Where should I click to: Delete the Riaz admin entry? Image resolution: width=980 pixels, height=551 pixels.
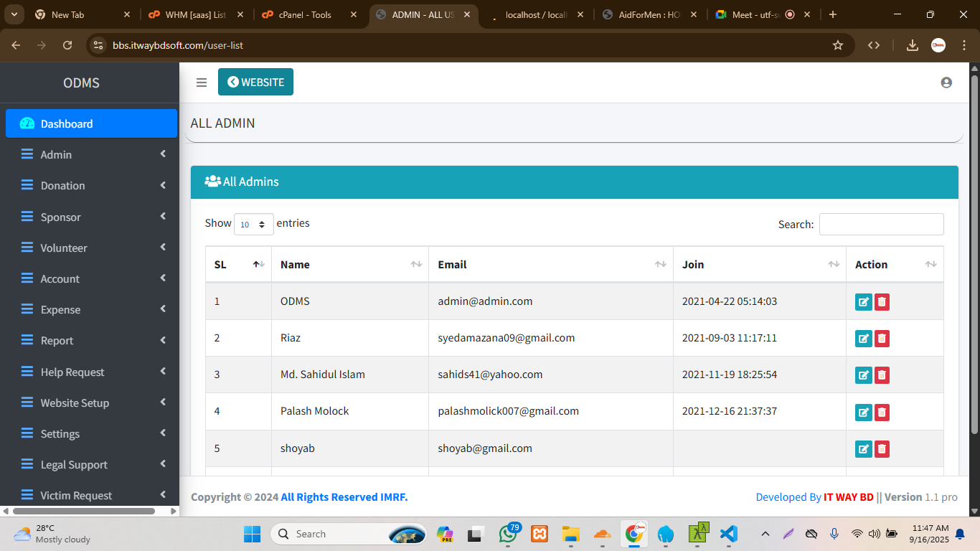[882, 339]
